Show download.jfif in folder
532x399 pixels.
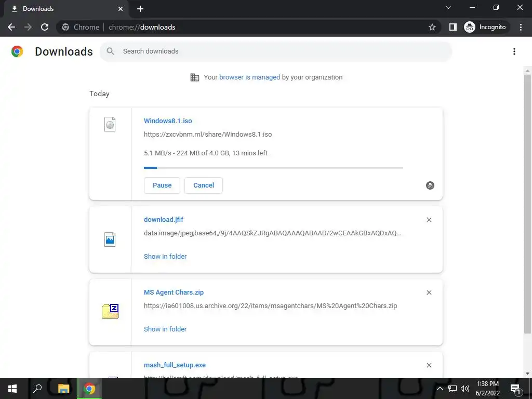[x=165, y=257]
